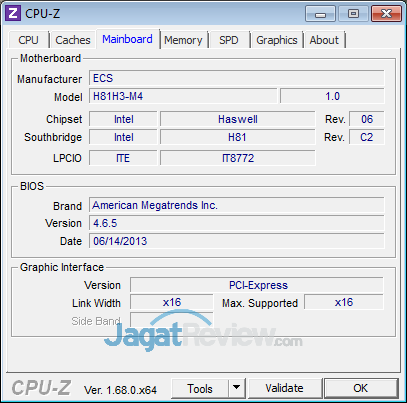
Task: Click the Chipset Rev. value 06
Action: tap(367, 119)
